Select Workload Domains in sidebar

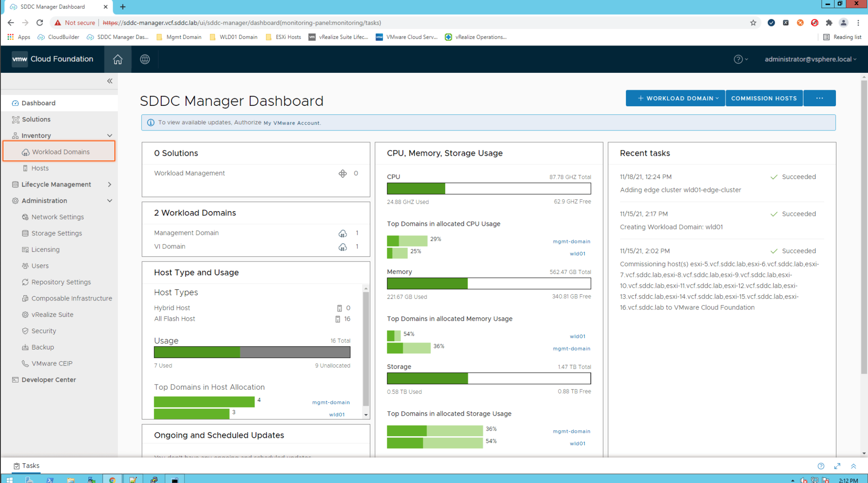point(61,152)
